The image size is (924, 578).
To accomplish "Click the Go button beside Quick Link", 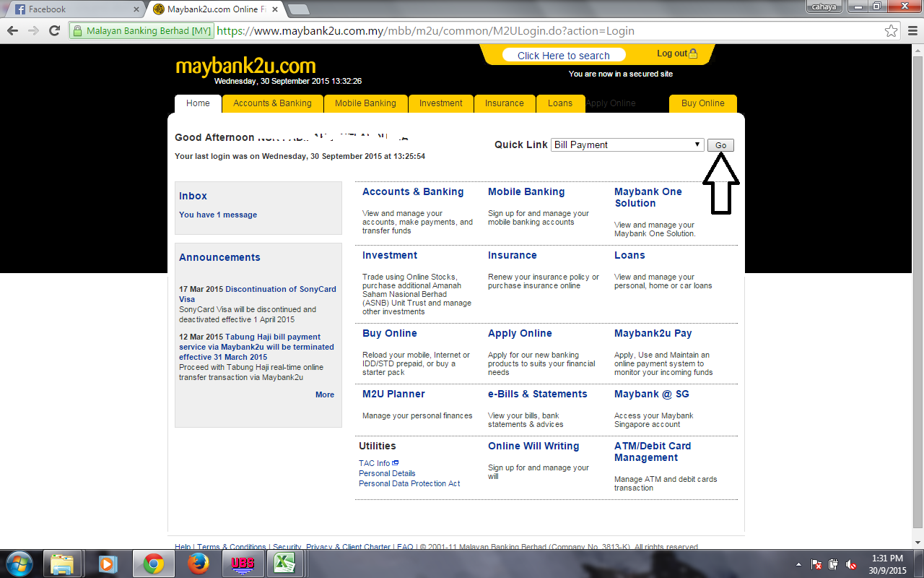I will (x=720, y=145).
